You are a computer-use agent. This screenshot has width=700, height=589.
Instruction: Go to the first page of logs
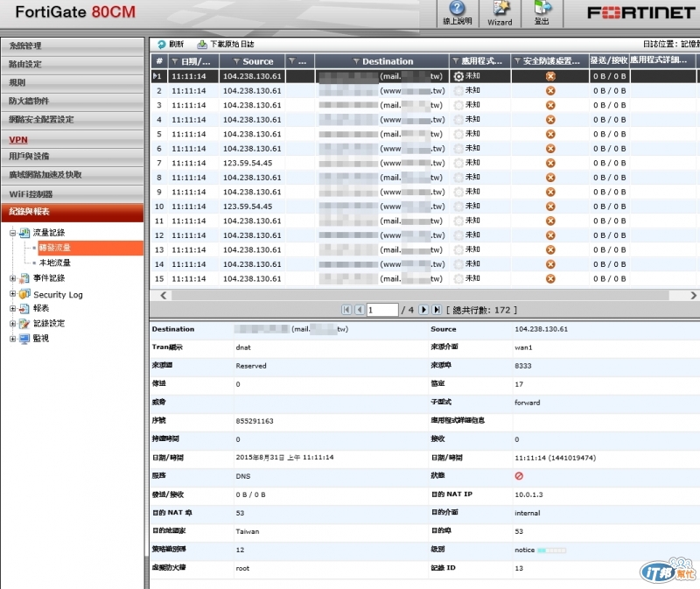346,310
